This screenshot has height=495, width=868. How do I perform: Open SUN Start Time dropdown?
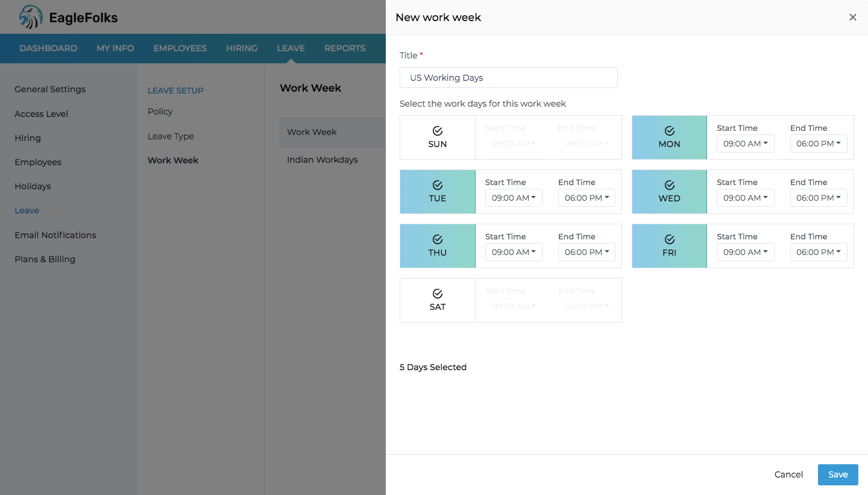click(514, 143)
